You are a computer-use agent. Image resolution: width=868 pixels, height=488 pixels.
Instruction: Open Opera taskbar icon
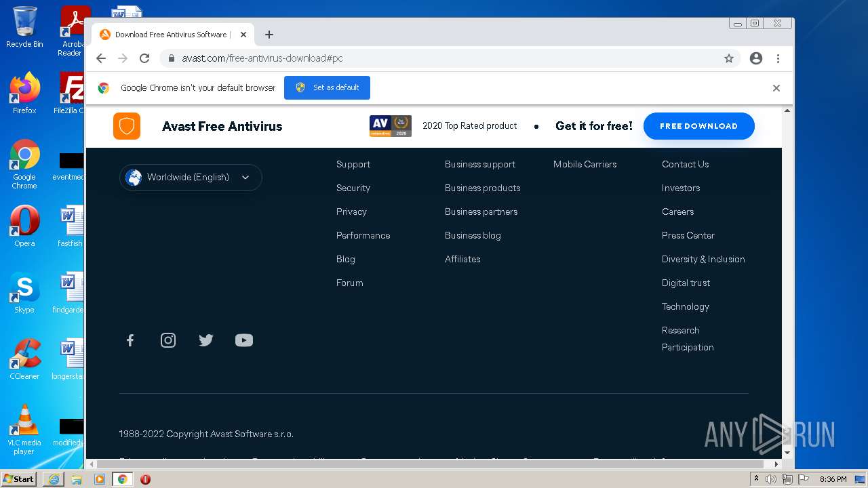tap(145, 479)
